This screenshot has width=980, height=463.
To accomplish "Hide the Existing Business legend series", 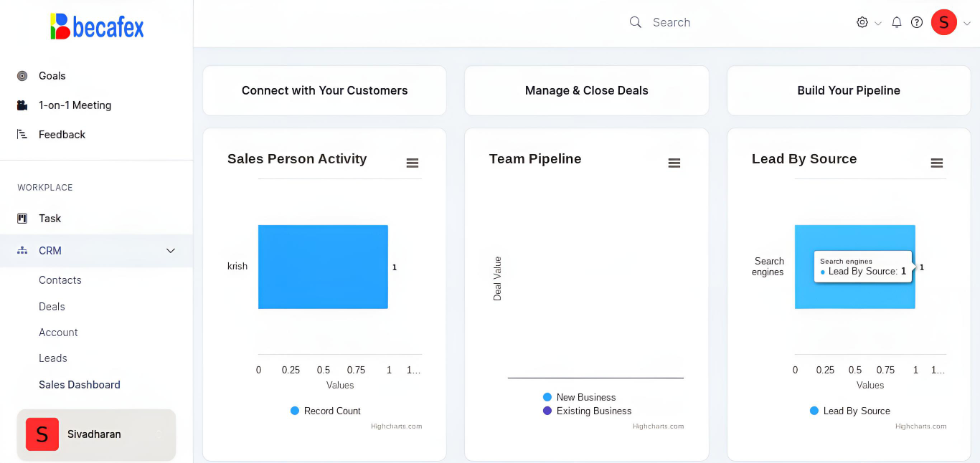I will 587,411.
